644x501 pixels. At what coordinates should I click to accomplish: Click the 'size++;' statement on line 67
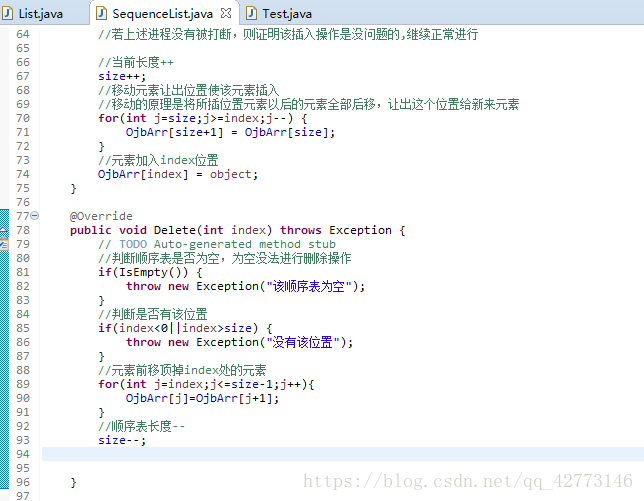click(122, 76)
